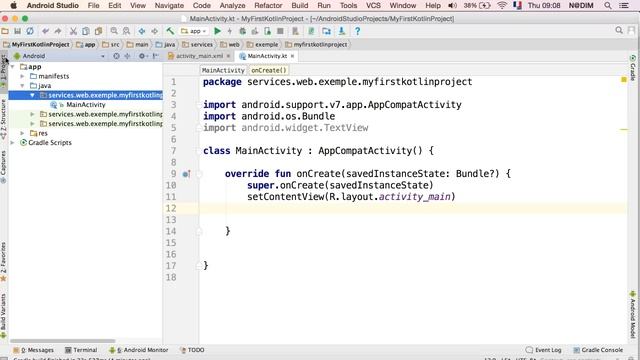The width and height of the screenshot is (640, 360).
Task: Navigate Back with the toolbar arrow
Action: pos(142,31)
